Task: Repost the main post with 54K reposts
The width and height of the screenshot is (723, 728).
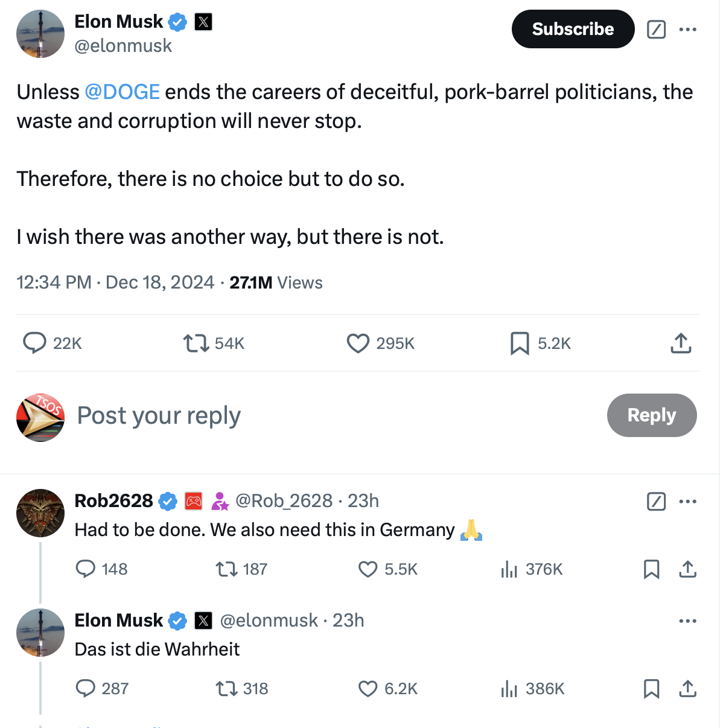Action: tap(196, 343)
